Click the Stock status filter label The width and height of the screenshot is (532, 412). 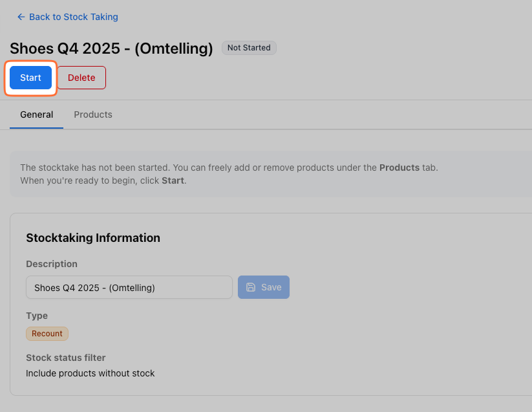click(65, 358)
